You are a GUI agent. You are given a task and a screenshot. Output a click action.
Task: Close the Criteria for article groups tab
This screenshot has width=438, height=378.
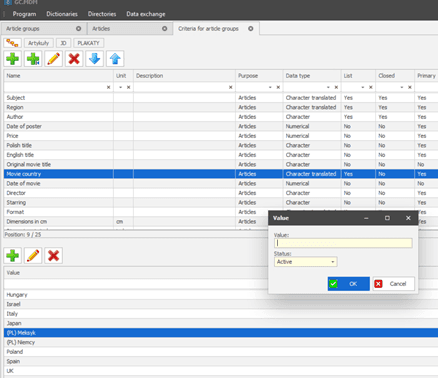pos(251,29)
